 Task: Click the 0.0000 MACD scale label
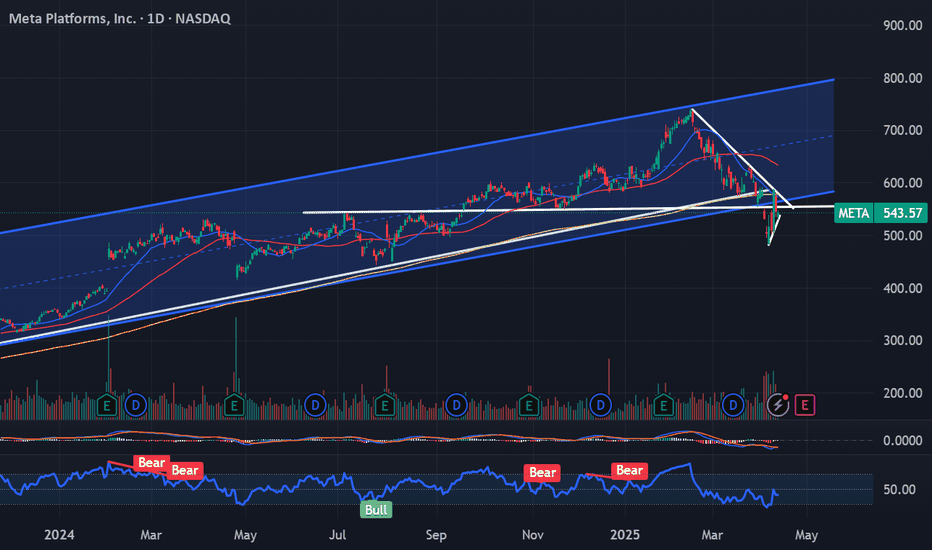902,441
